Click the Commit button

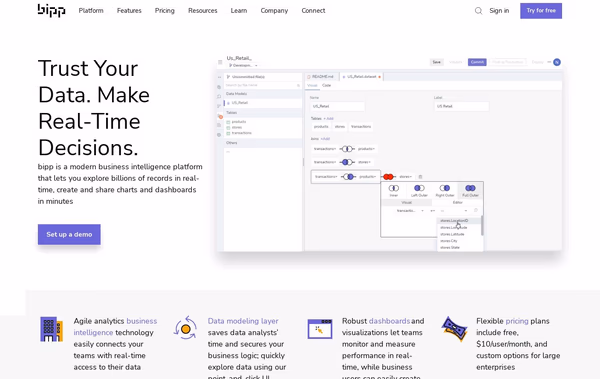click(x=477, y=62)
